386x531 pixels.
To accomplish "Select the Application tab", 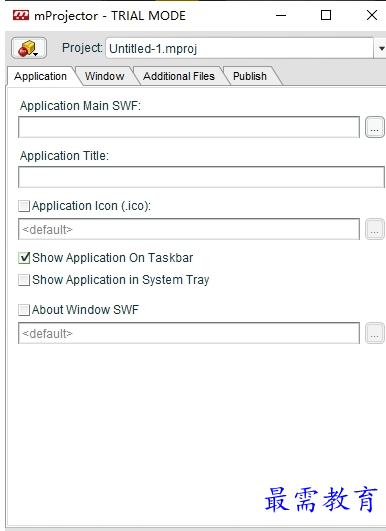I will (x=40, y=76).
